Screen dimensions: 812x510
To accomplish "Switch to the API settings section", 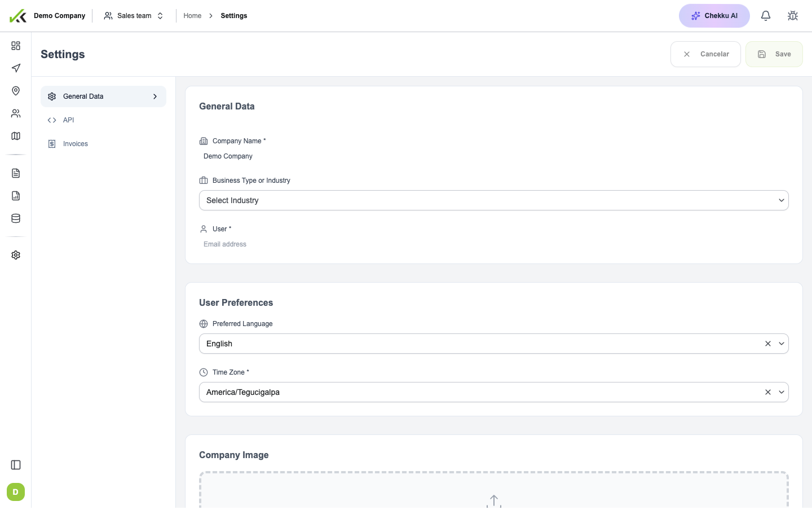I will coord(103,120).
